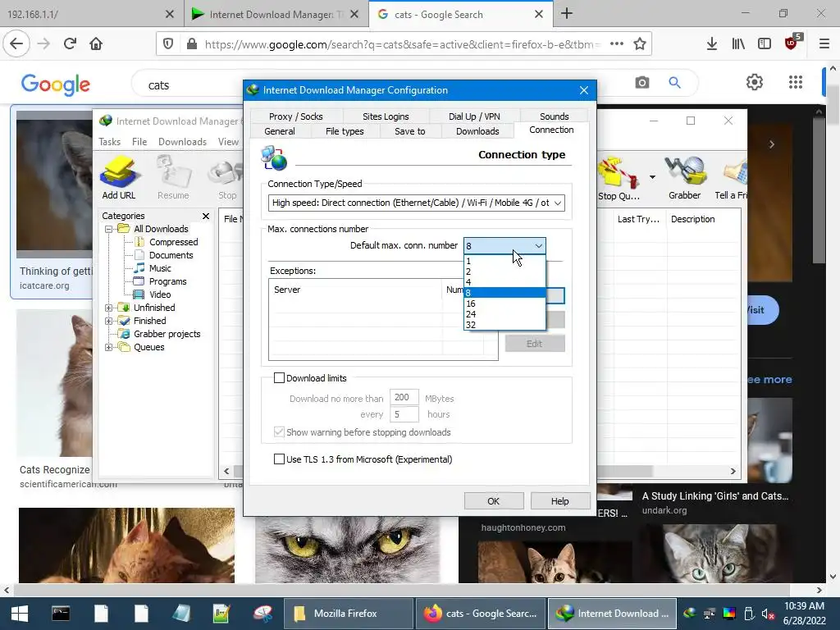
Task: Open Connection Type/Speed dropdown
Action: [416, 203]
